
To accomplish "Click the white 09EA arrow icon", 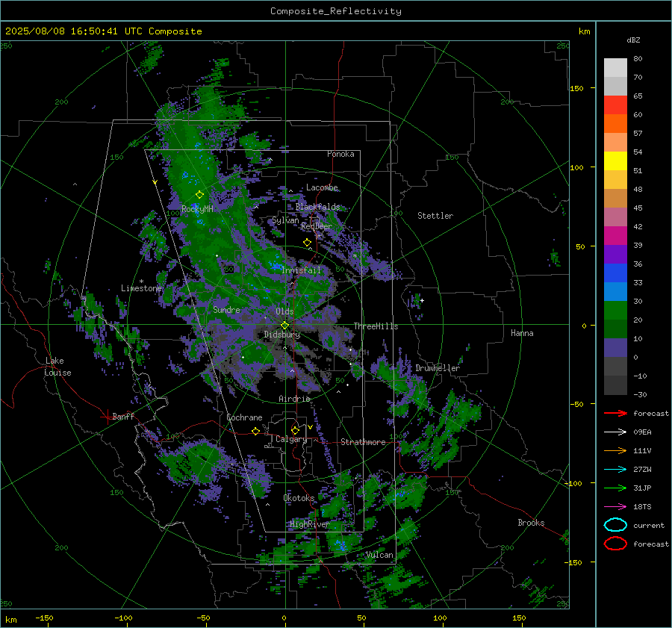I will [x=615, y=432].
